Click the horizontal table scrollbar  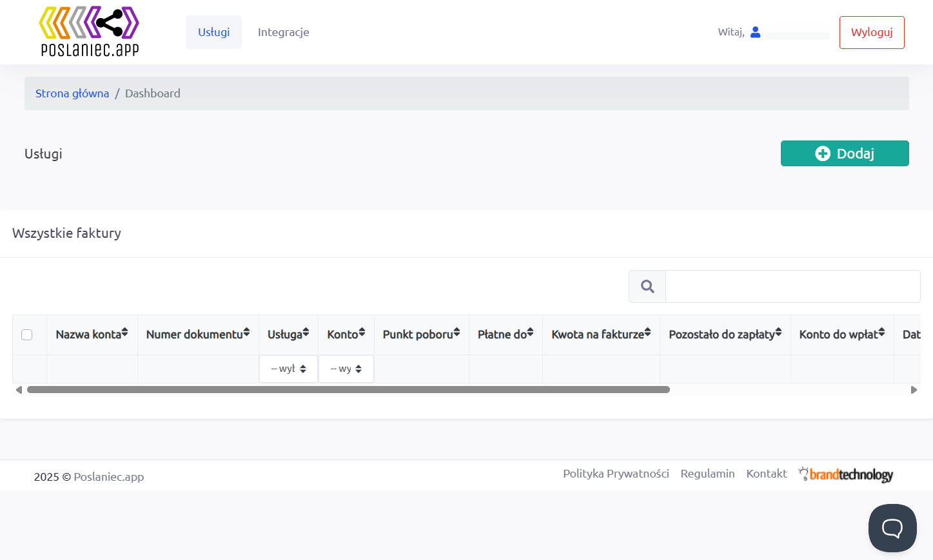tap(348, 390)
